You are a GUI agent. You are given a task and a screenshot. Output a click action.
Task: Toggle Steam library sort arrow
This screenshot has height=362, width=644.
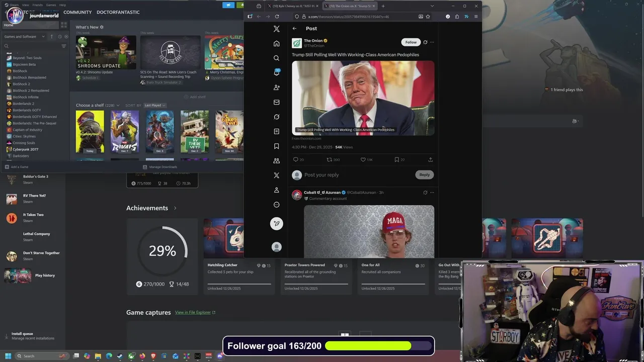click(x=51, y=37)
